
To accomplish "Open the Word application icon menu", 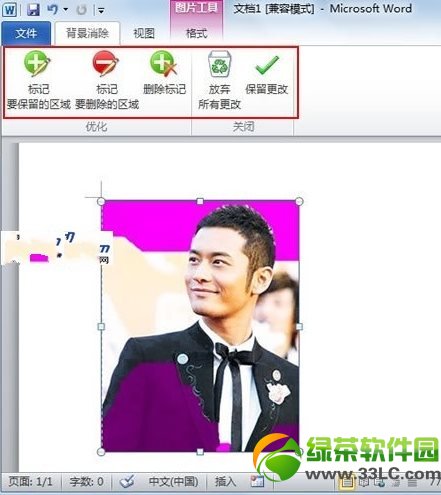I will click(x=9, y=10).
